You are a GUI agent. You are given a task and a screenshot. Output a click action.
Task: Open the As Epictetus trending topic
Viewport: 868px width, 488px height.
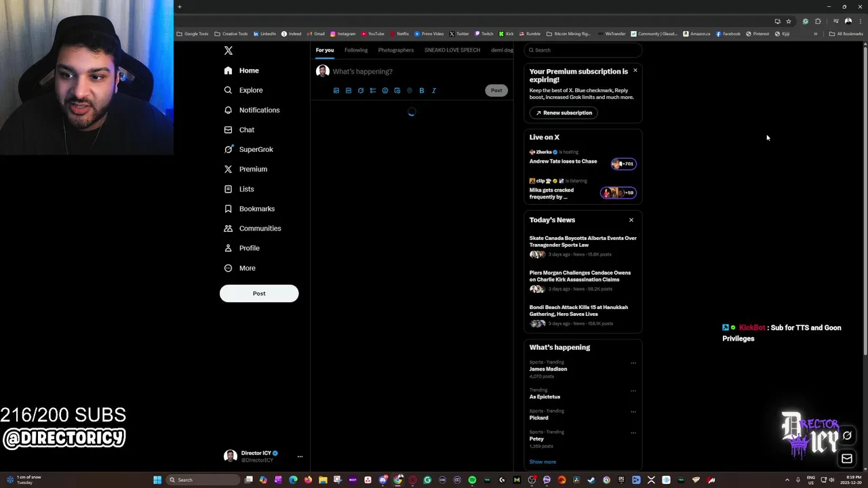(x=545, y=396)
